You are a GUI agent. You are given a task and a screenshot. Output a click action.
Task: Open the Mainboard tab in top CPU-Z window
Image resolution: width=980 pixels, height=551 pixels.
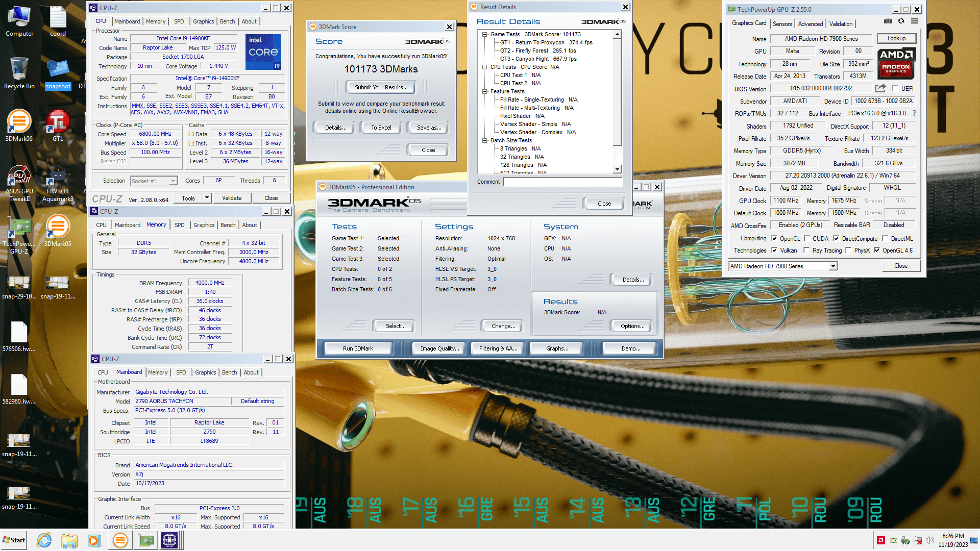[127, 21]
